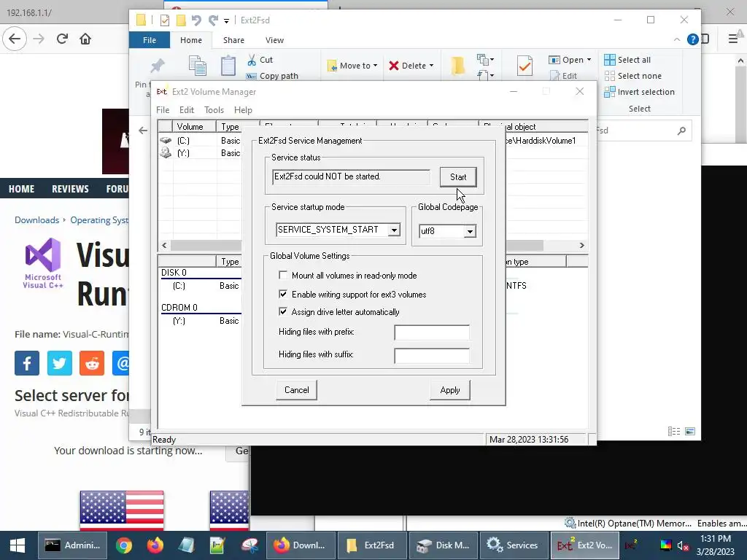
Task: Select the (Y:) CD-ROM volume icon
Action: [x=166, y=153]
